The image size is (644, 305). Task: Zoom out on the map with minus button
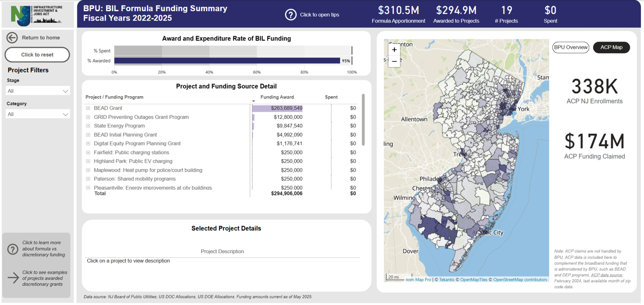pyautogui.click(x=394, y=61)
